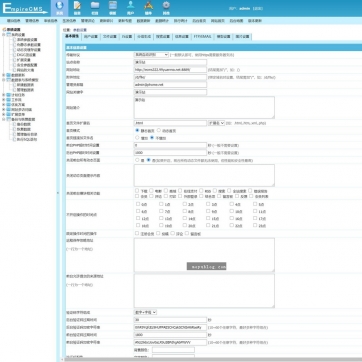Click the EmpireCMS logo

(25, 8)
